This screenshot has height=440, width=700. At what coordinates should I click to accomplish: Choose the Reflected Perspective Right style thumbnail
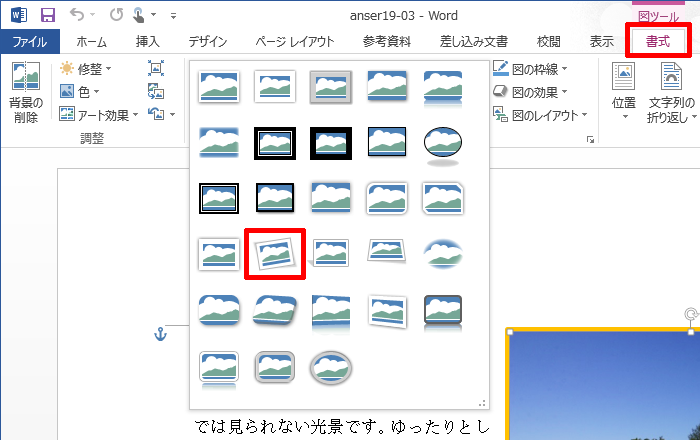click(x=331, y=313)
